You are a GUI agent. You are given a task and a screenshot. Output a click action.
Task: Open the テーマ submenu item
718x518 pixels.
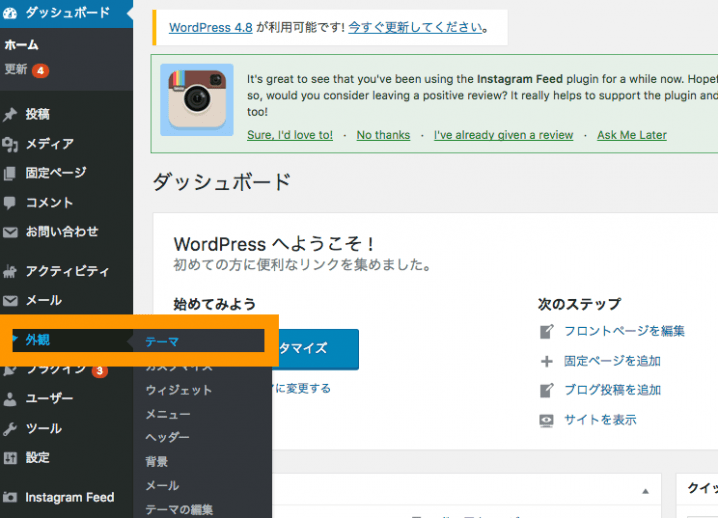(162, 341)
